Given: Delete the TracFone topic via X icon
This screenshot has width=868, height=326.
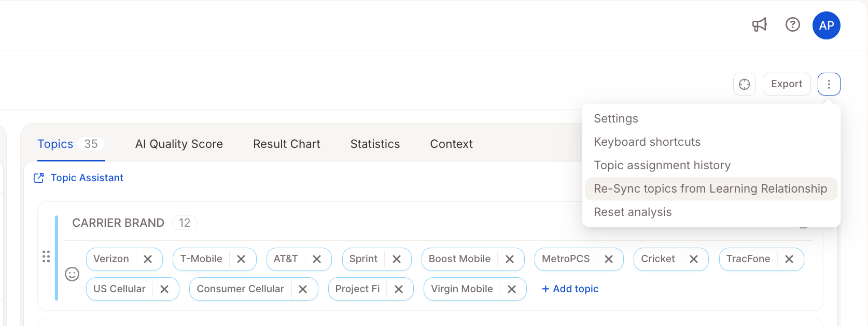Looking at the screenshot, I should (x=789, y=259).
